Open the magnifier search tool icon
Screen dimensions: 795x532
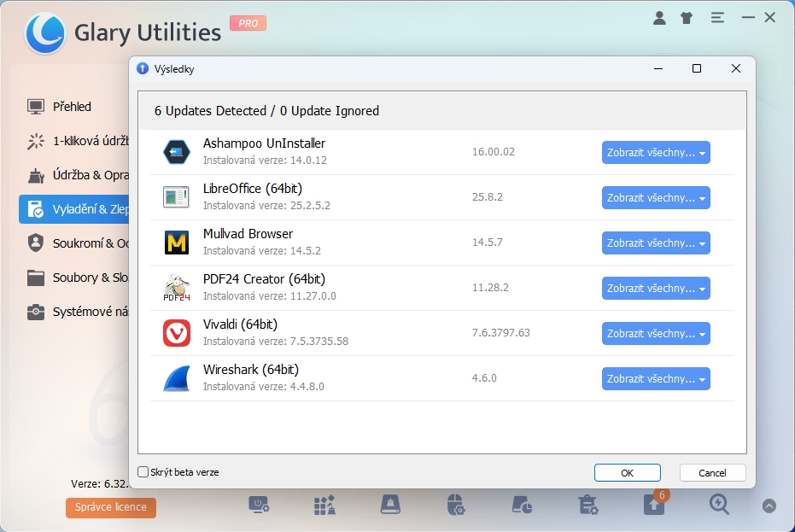pos(719,505)
